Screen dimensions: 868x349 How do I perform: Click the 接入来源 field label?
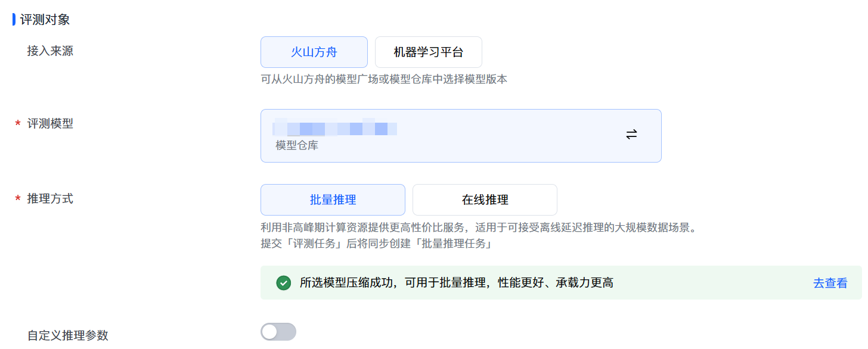(50, 51)
